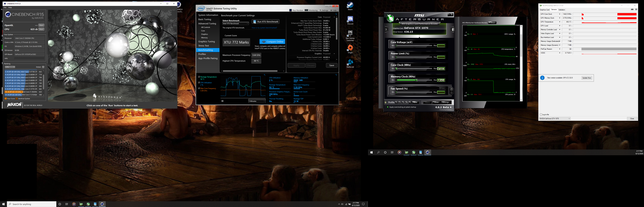Open the Origin desktop shortcut
Image resolution: width=644 pixels, height=207 pixels.
click(x=350, y=49)
